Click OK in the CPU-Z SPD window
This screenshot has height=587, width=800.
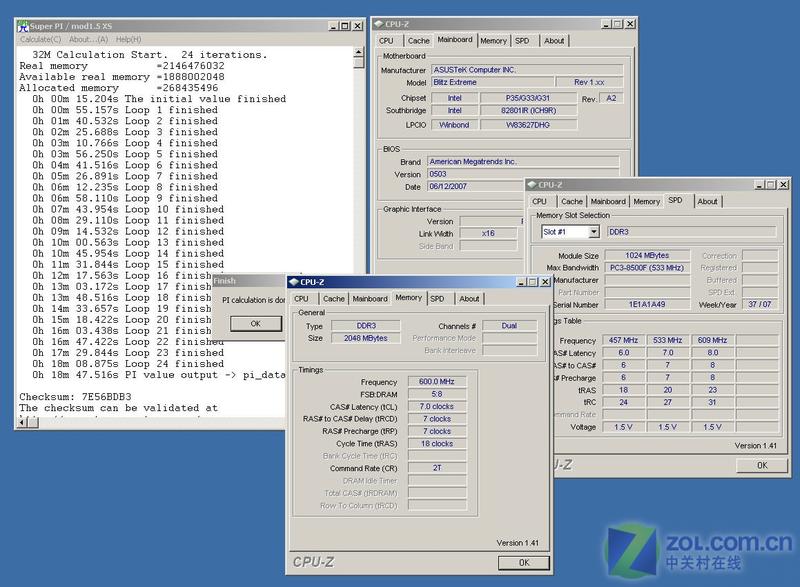pyautogui.click(x=762, y=465)
